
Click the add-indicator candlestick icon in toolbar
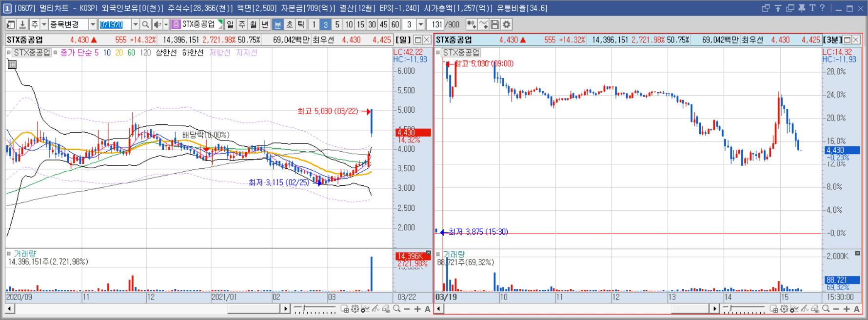point(471,24)
